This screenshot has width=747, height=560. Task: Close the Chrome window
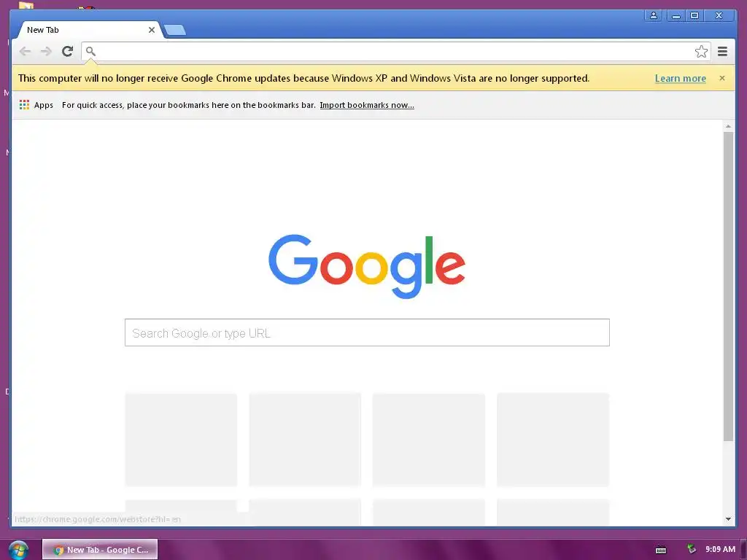pyautogui.click(x=719, y=16)
